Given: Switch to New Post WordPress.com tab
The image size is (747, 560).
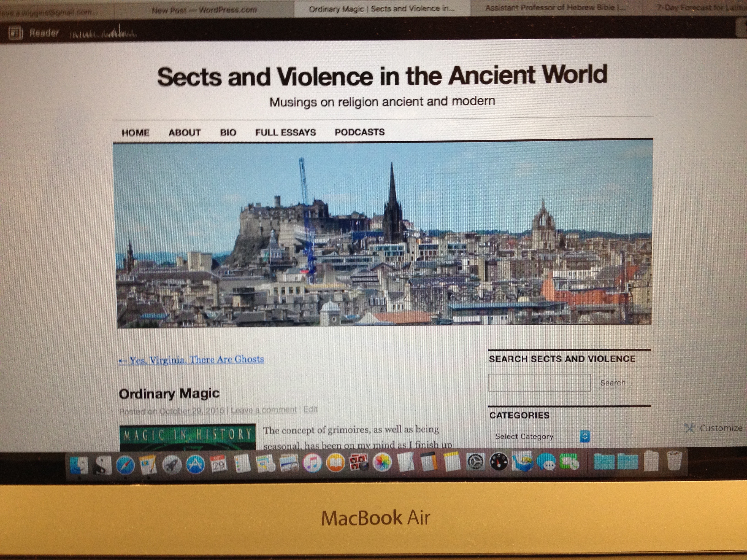Looking at the screenshot, I should click(204, 10).
